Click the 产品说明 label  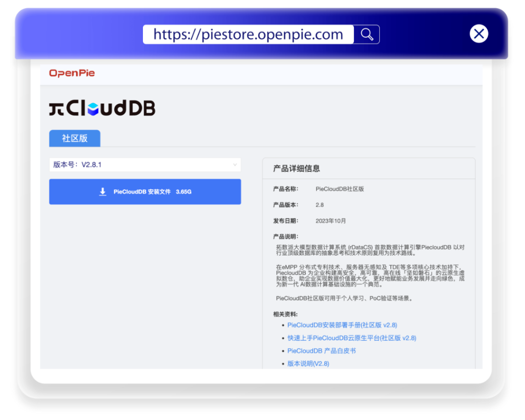pos(286,237)
